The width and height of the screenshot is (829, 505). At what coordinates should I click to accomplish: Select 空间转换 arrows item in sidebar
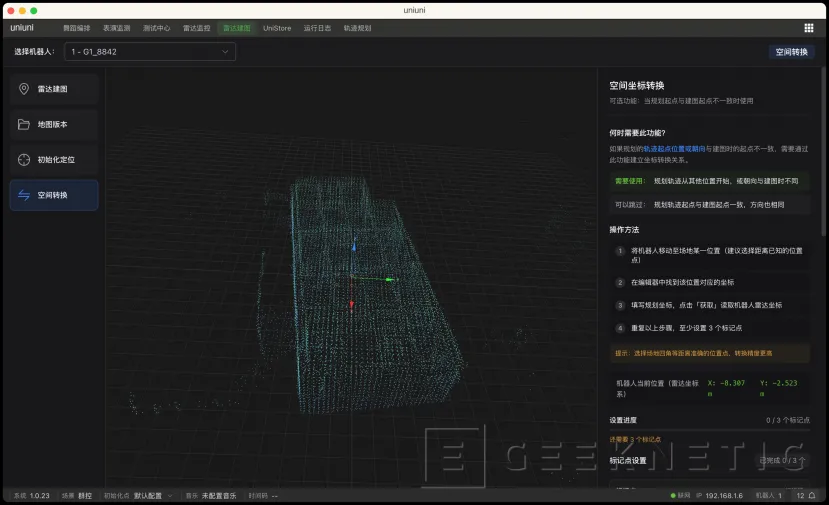[54, 195]
